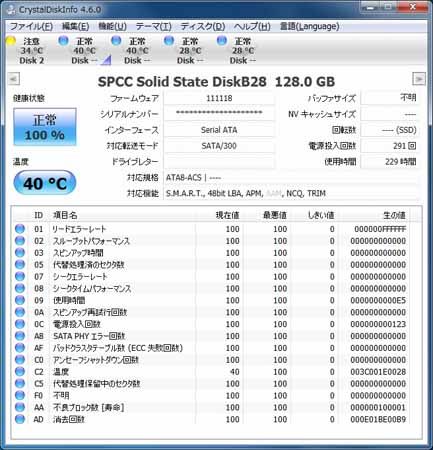Click the supported features S.M.A.R.T. text
The image size is (433, 450).
click(246, 193)
